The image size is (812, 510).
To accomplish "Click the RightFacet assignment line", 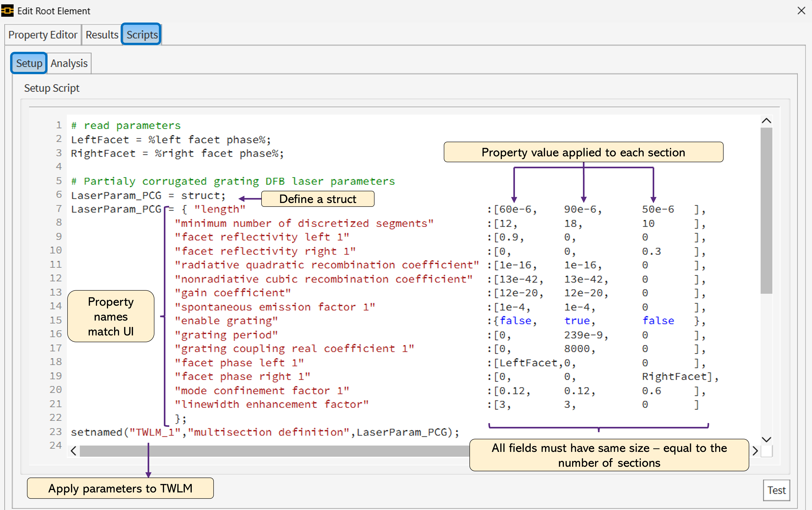I will 178,153.
